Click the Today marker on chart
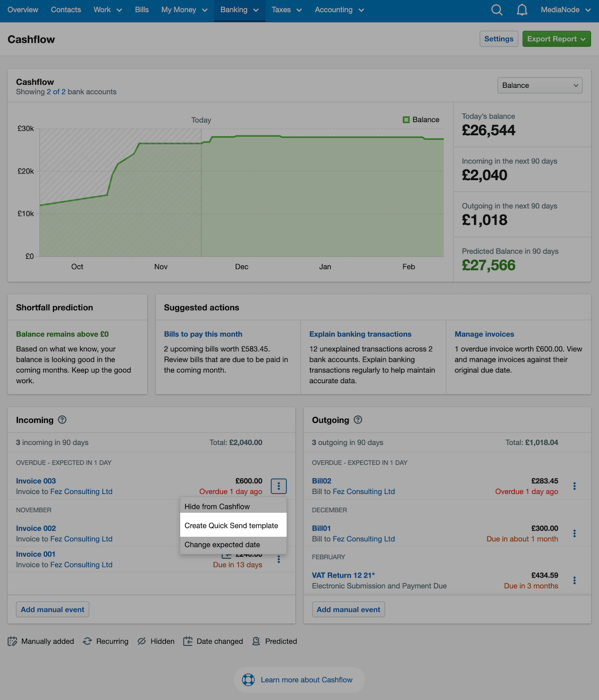Image resolution: width=599 pixels, height=700 pixels. tap(201, 120)
